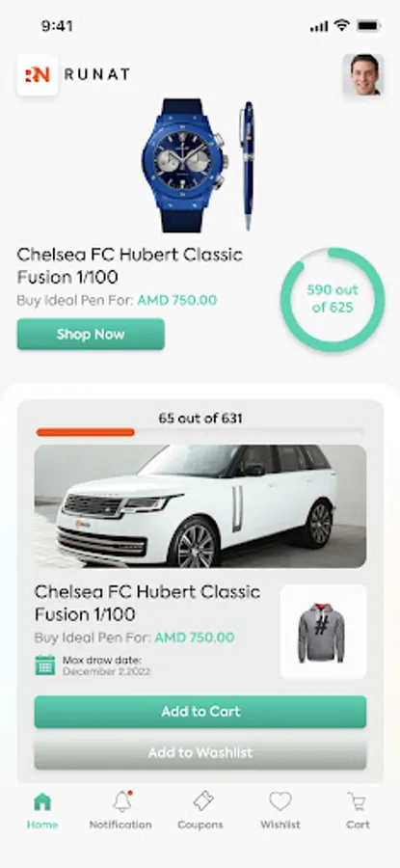Tap the battery status icon
Viewport: 400px width, 868px height.
[368, 26]
